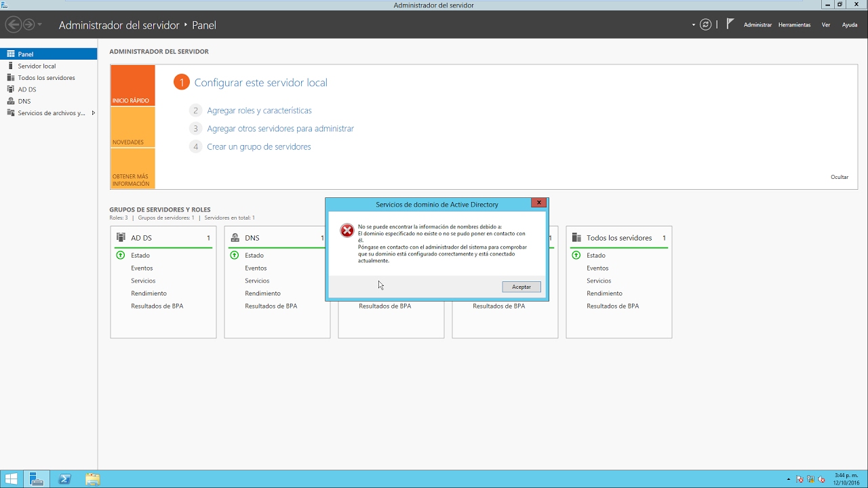Open Eventos in Todos los servidores tile

(597, 268)
